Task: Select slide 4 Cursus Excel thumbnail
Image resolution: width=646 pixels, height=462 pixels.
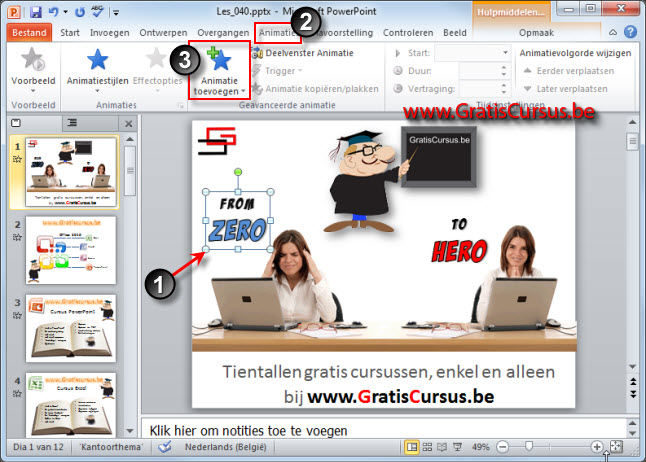Action: click(71, 404)
